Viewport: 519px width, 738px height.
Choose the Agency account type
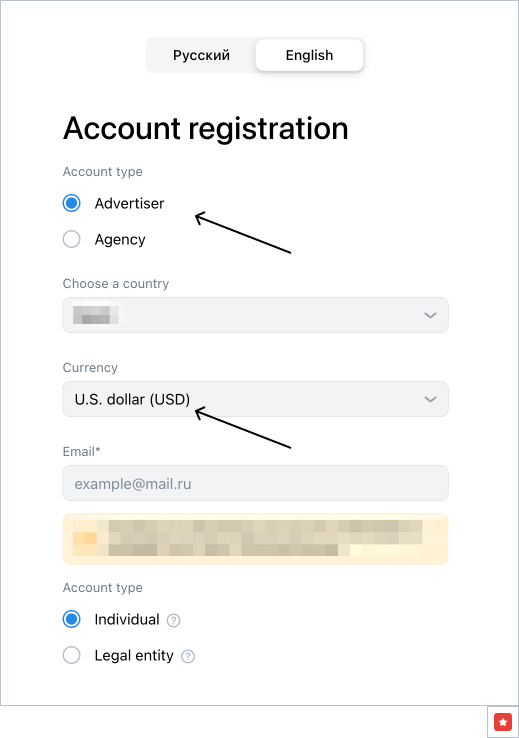[72, 239]
